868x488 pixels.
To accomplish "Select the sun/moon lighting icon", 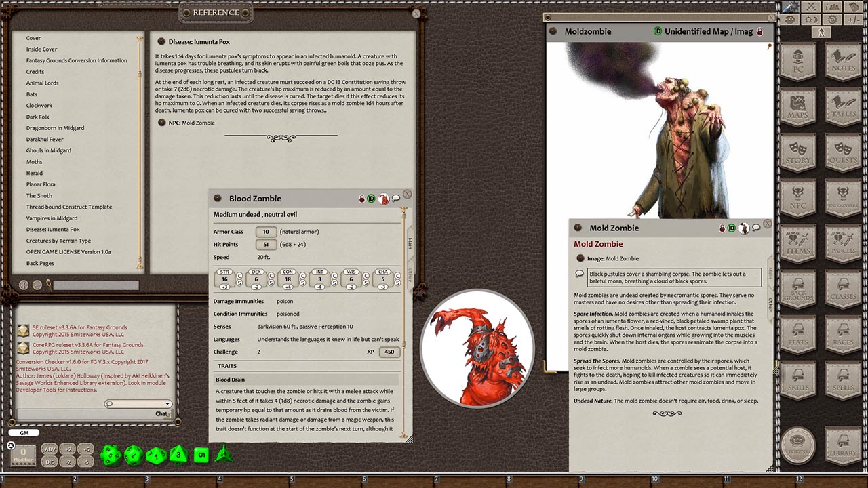I will coord(811,19).
